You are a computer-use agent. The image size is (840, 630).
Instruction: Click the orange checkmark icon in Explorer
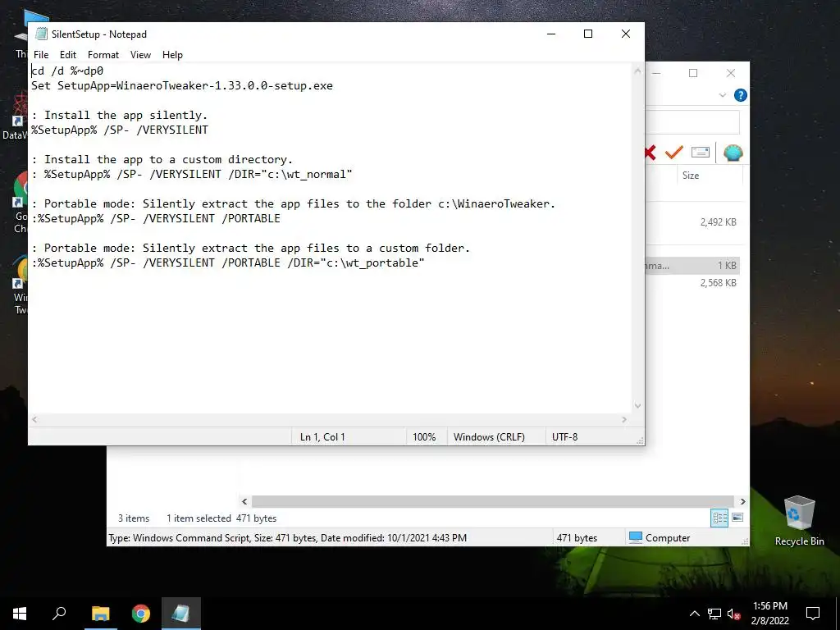[674, 153]
